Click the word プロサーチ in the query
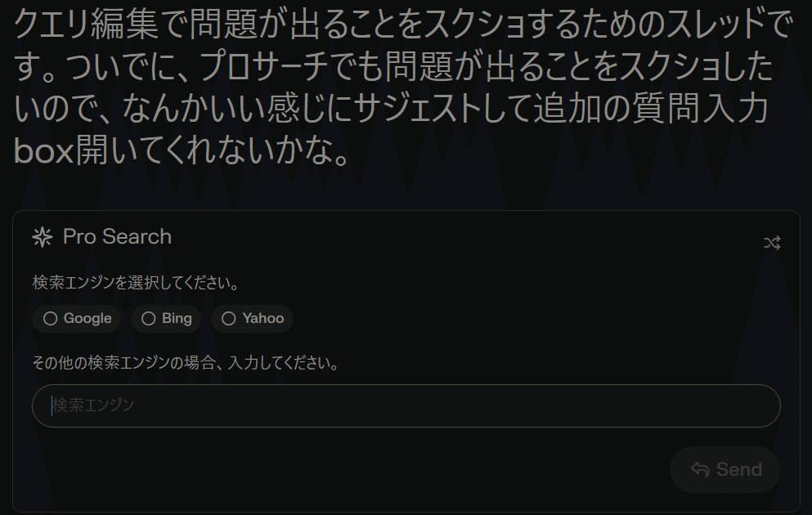The height and width of the screenshot is (515, 812). click(x=264, y=67)
